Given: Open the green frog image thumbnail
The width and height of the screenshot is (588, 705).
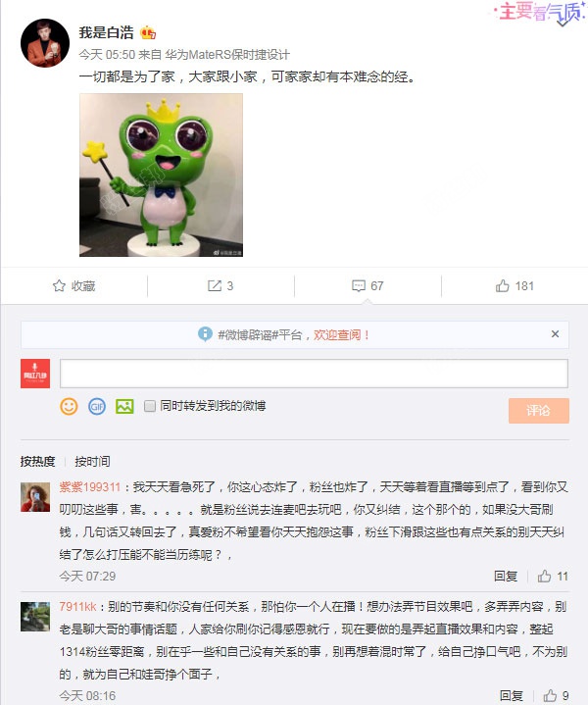Looking at the screenshot, I should pos(161,175).
